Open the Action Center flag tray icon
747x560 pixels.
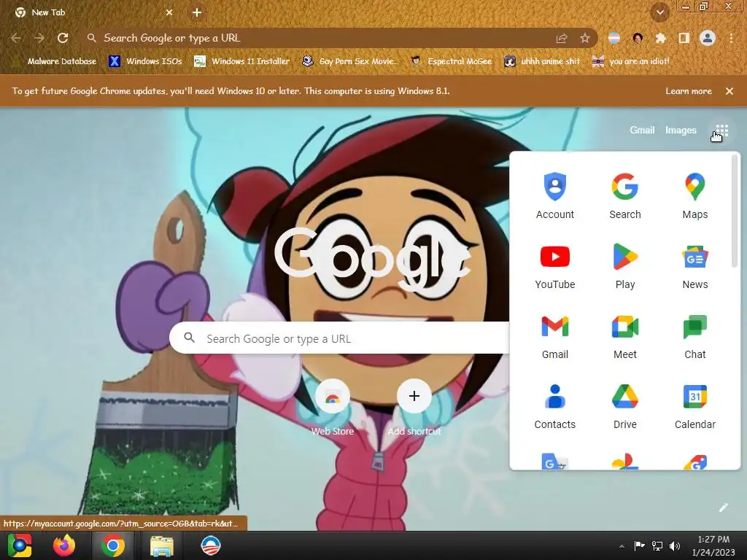(x=639, y=545)
